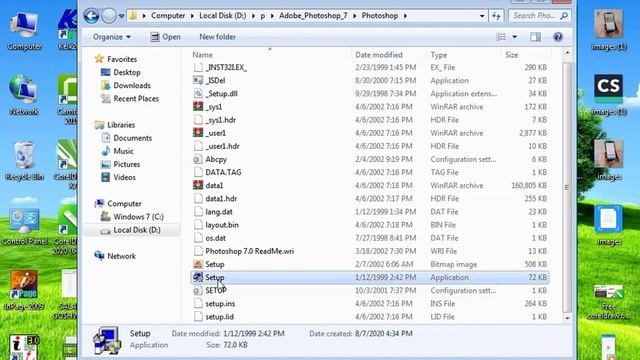Open the Pictures library
The width and height of the screenshot is (640, 360).
click(x=127, y=164)
